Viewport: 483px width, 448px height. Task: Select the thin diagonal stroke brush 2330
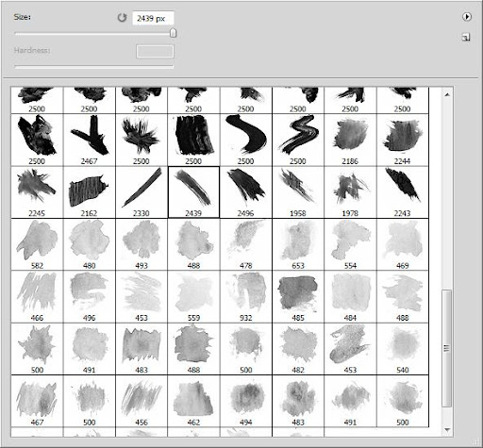point(142,192)
